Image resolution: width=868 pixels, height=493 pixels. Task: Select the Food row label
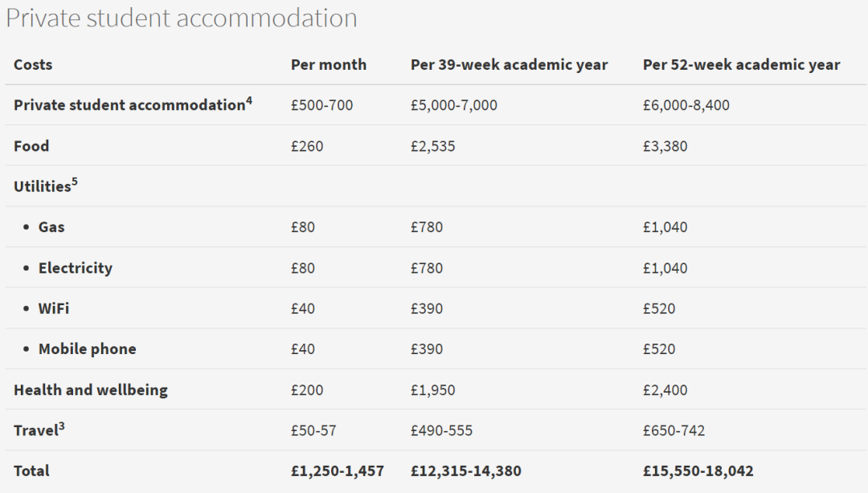click(x=31, y=146)
